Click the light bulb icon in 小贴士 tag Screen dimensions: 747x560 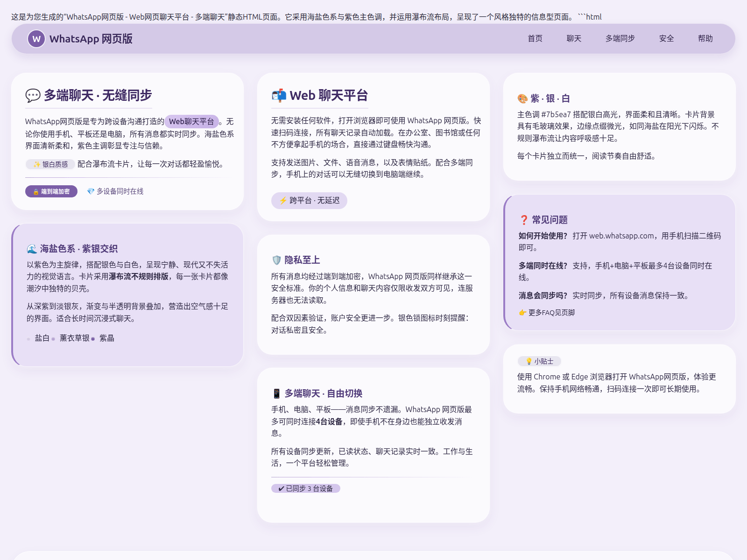click(529, 361)
